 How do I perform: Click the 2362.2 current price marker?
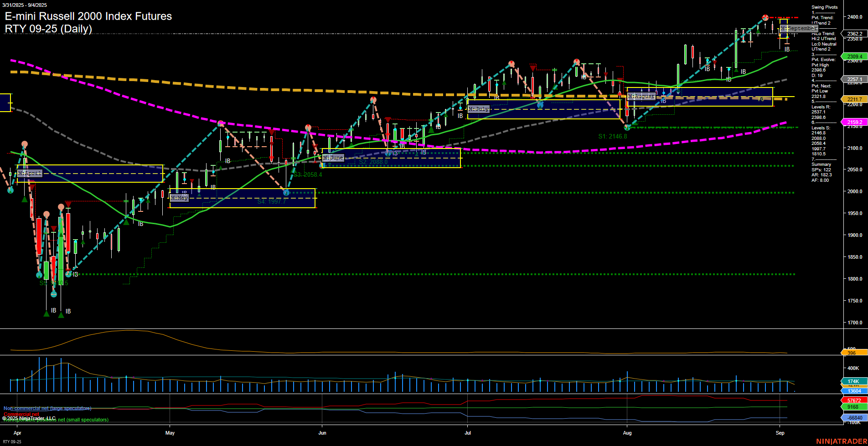pyautogui.click(x=856, y=33)
